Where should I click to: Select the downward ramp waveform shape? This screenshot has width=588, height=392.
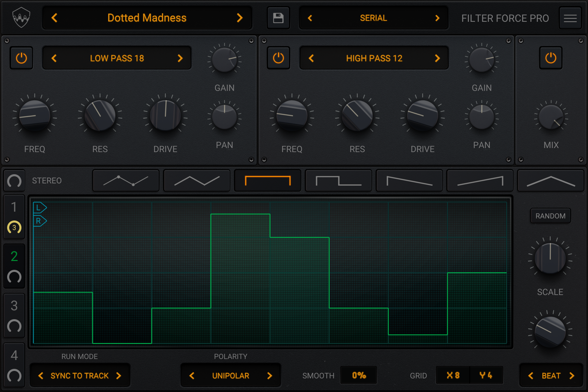(x=409, y=181)
